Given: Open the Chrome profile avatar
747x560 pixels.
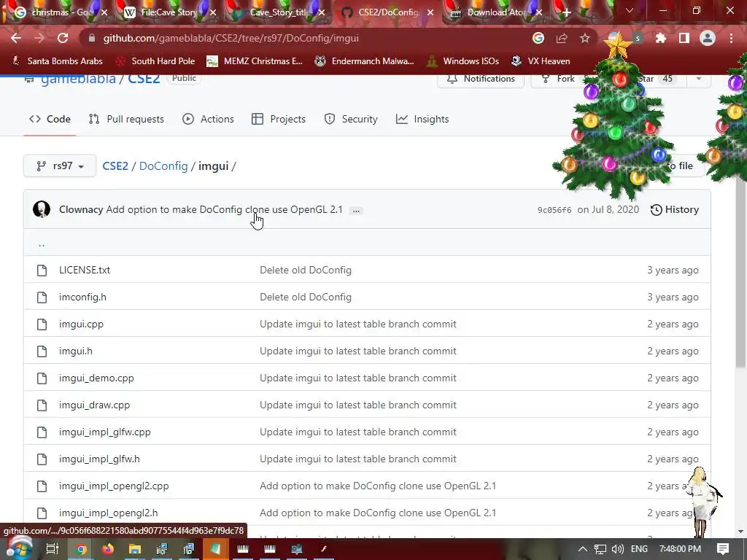Looking at the screenshot, I should click(708, 38).
